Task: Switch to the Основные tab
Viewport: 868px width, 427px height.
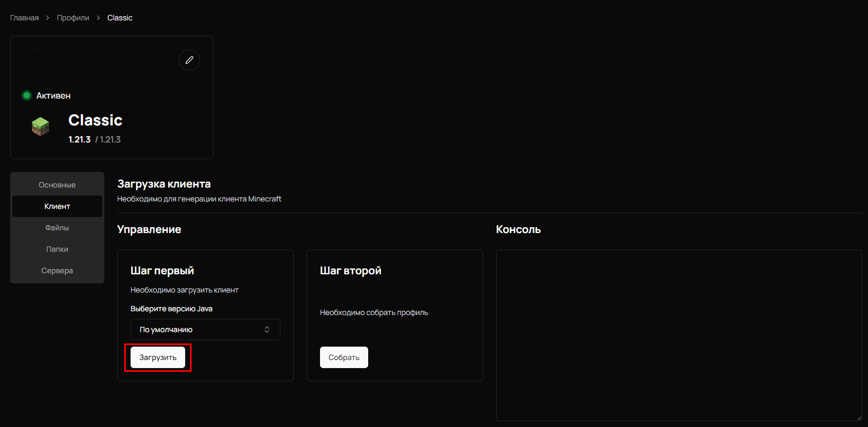Action: pyautogui.click(x=57, y=185)
